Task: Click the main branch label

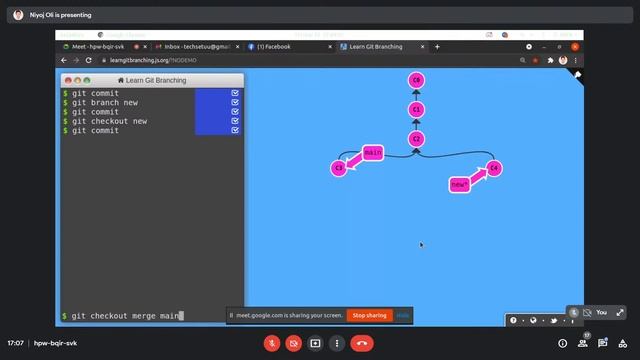Action: 373,153
